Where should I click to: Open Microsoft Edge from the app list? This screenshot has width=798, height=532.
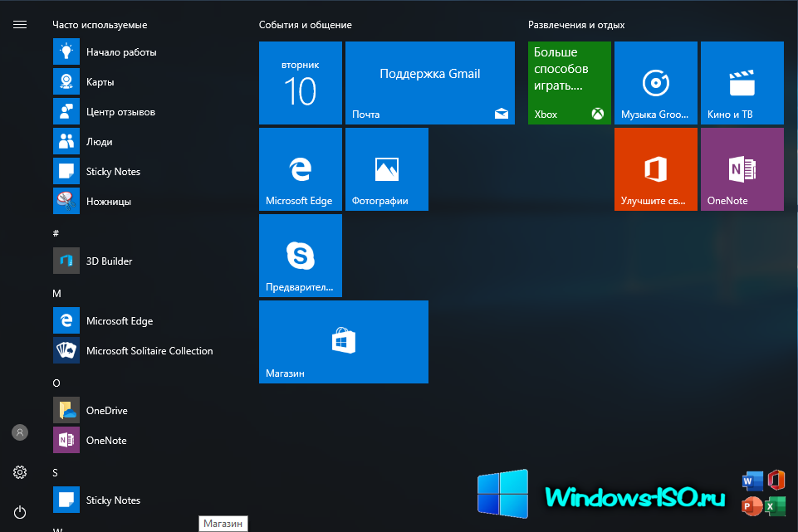tap(143, 321)
